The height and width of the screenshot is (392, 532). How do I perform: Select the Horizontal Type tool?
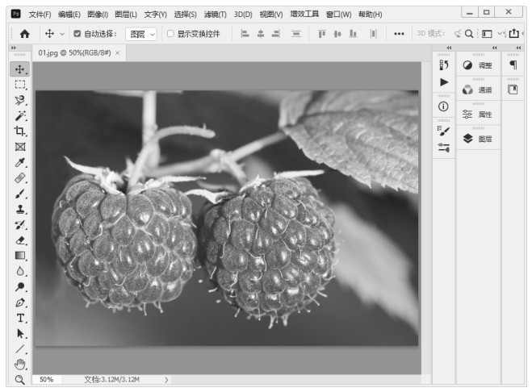point(20,318)
